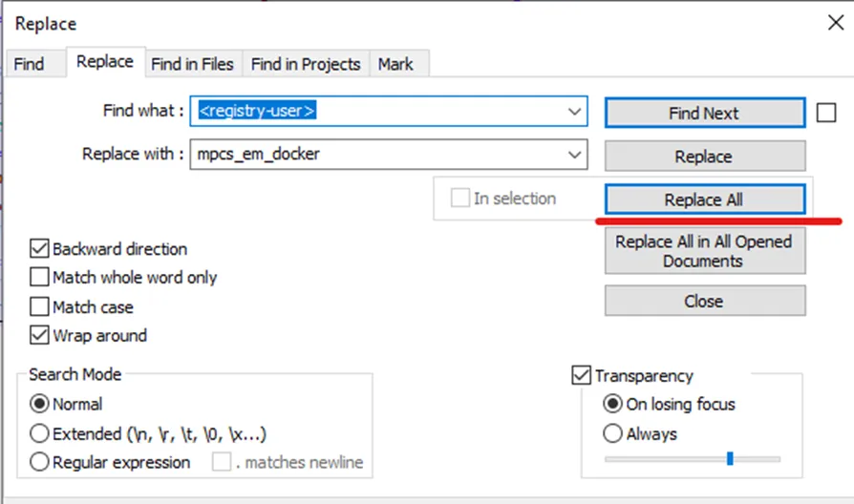Open the Find in Files tab
Image resolution: width=854 pixels, height=504 pixels.
192,64
